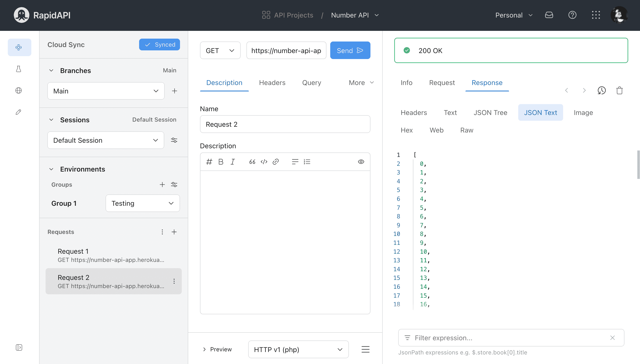
Task: Switch to Info tab
Action: coord(406,83)
